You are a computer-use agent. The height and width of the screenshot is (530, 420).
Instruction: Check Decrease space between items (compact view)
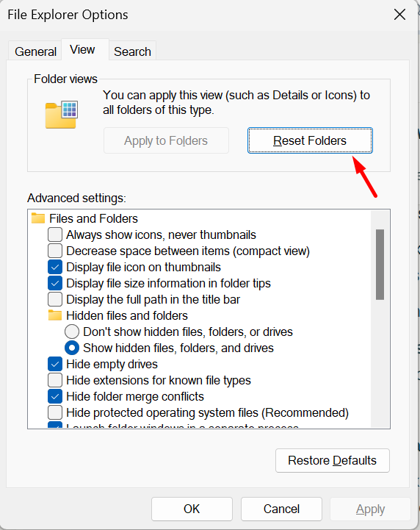point(55,251)
